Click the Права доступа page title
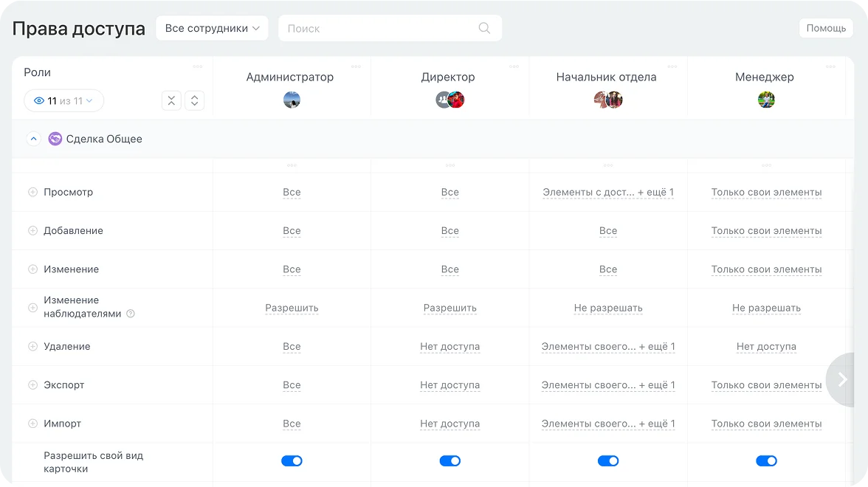 [78, 29]
